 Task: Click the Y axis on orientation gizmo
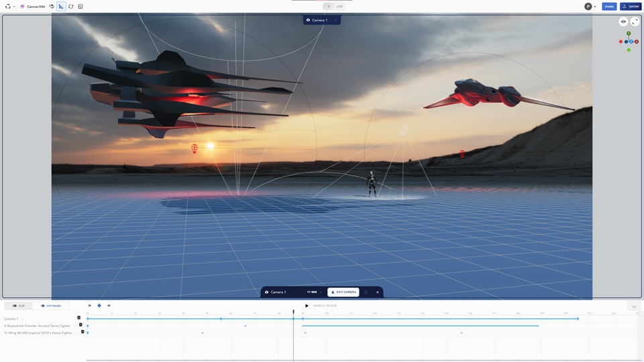tap(629, 33)
